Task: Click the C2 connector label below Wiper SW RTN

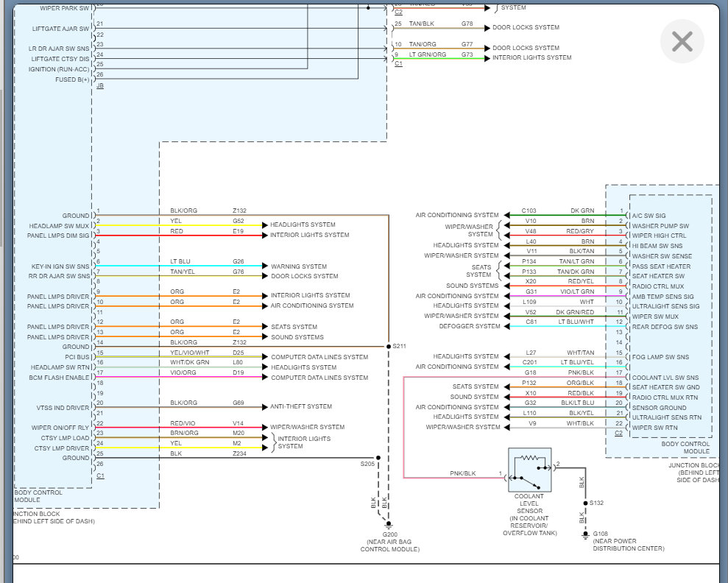Action: pyautogui.click(x=618, y=433)
